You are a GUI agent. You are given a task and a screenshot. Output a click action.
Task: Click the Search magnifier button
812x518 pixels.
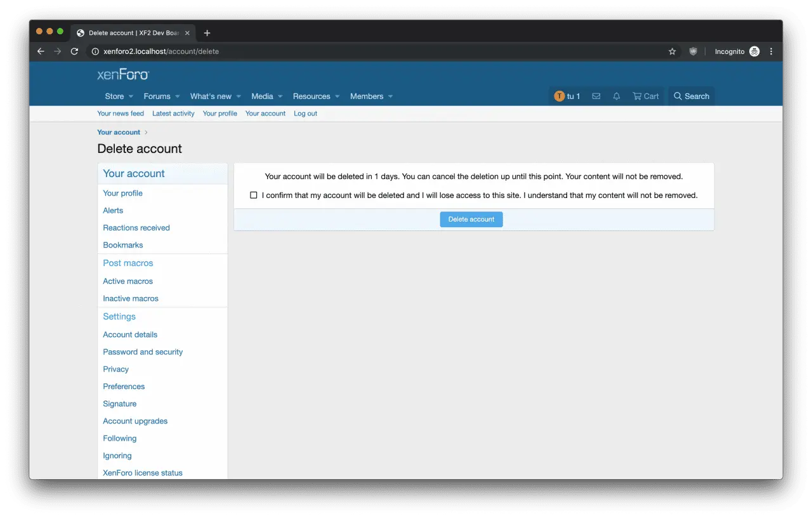(x=691, y=96)
